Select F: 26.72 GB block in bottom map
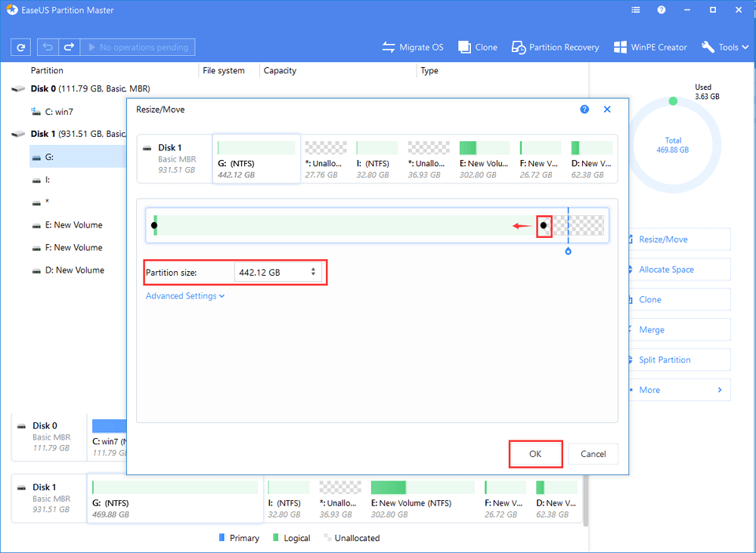This screenshot has width=756, height=553. coord(504,499)
